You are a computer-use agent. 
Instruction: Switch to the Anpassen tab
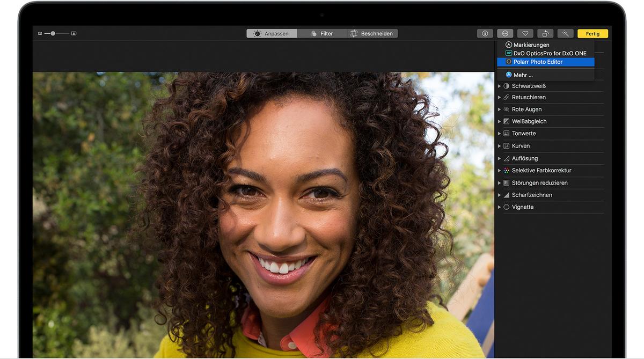coord(272,33)
